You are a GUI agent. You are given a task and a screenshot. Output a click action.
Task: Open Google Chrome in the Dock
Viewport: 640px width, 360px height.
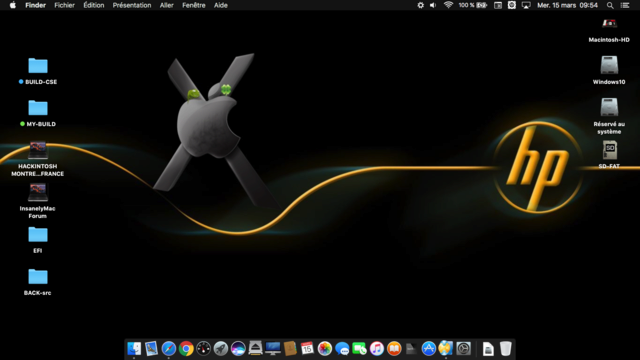[x=186, y=349]
